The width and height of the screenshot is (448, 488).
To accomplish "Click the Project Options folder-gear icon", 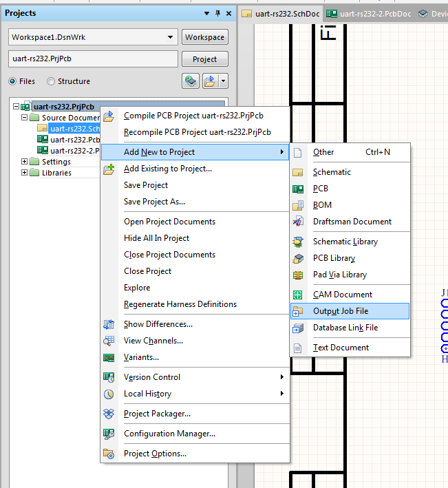I will [x=109, y=454].
